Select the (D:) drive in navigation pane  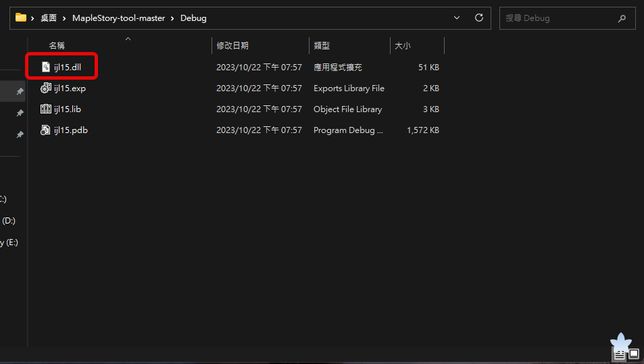click(9, 220)
